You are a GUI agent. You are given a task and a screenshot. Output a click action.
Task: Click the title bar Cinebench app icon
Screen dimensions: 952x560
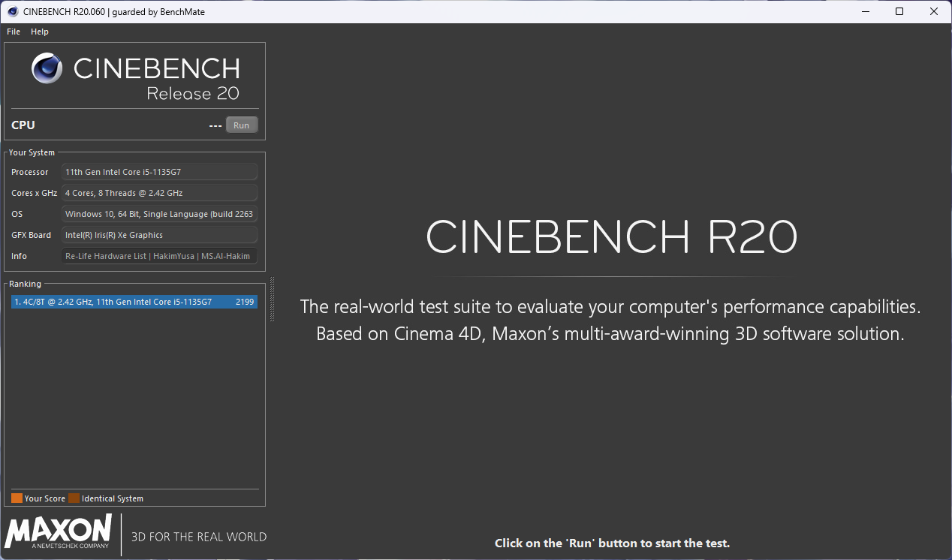pos(13,11)
